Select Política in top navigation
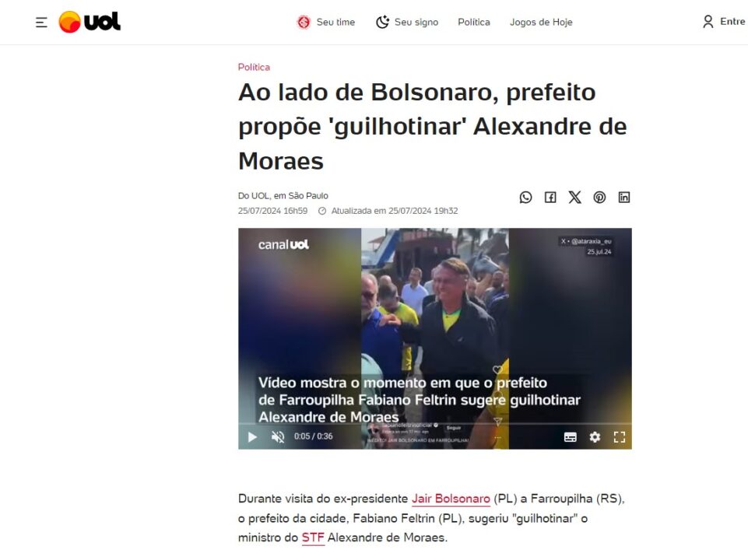 tap(474, 22)
